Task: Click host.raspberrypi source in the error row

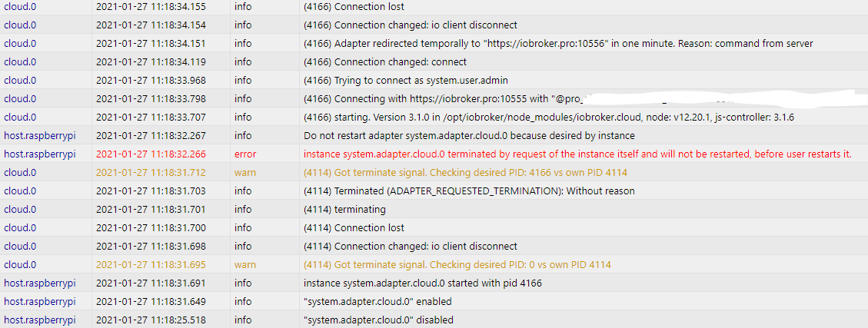Action: [x=40, y=154]
